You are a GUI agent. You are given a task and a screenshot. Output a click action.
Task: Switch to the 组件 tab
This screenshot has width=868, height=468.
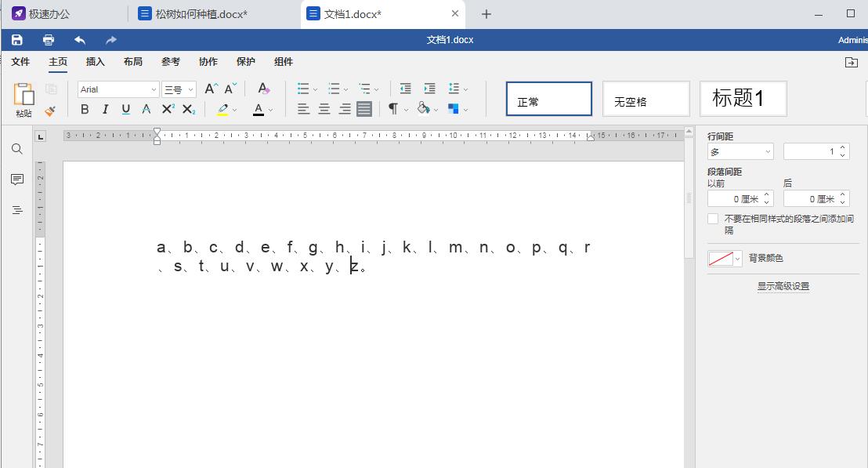coord(284,62)
